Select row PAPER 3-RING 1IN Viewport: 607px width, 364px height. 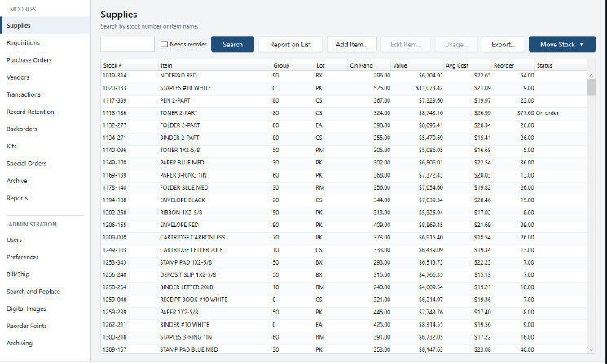[344, 175]
